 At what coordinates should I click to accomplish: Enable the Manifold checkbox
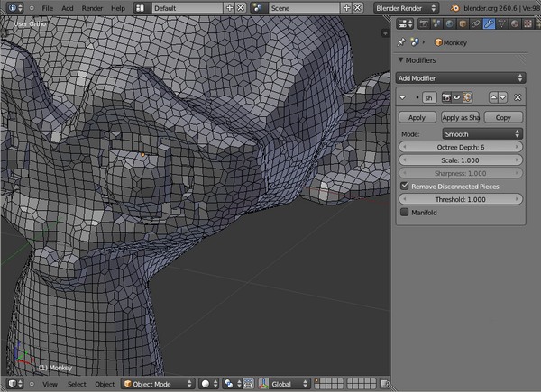[x=405, y=212]
